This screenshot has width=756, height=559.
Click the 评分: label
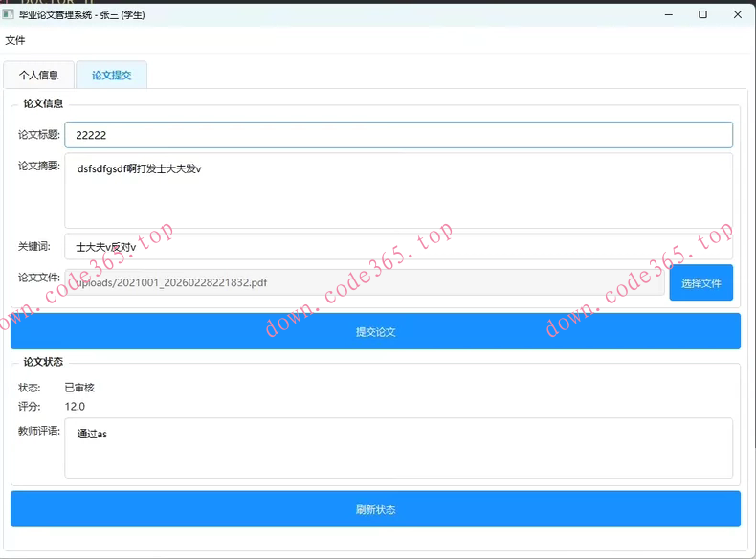click(x=29, y=407)
